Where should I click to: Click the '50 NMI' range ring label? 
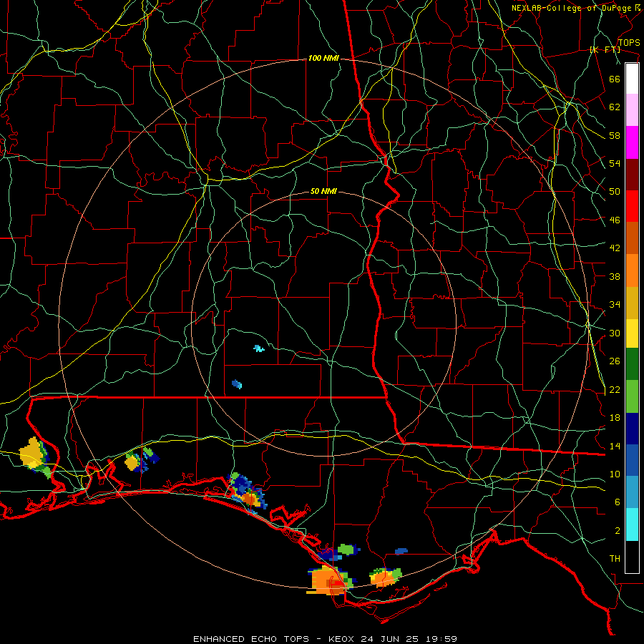(323, 191)
